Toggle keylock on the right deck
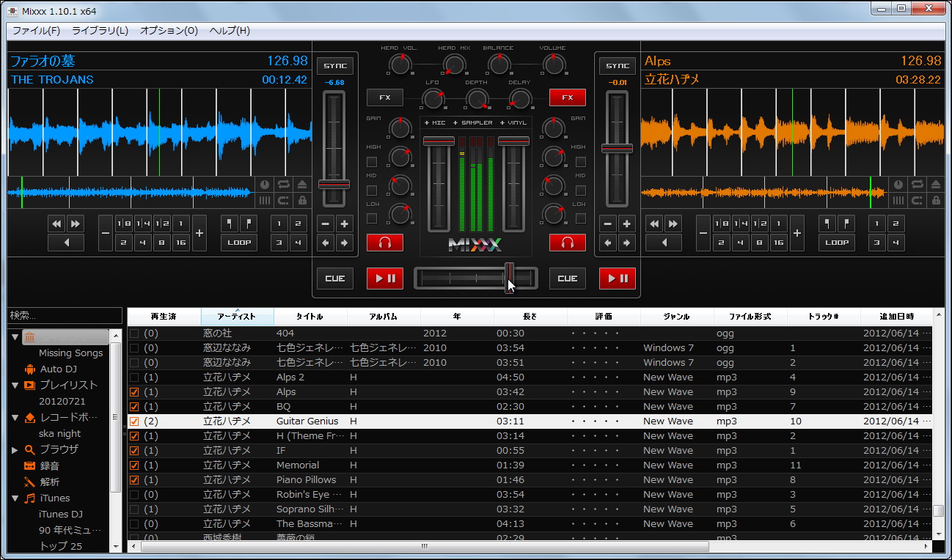This screenshot has width=952, height=560. pos(934,199)
